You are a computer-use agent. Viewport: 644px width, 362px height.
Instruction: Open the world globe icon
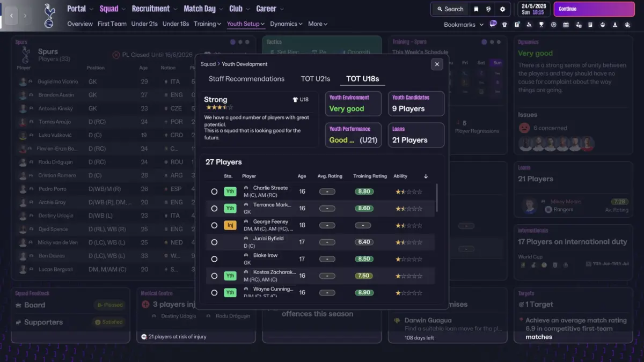tap(488, 9)
